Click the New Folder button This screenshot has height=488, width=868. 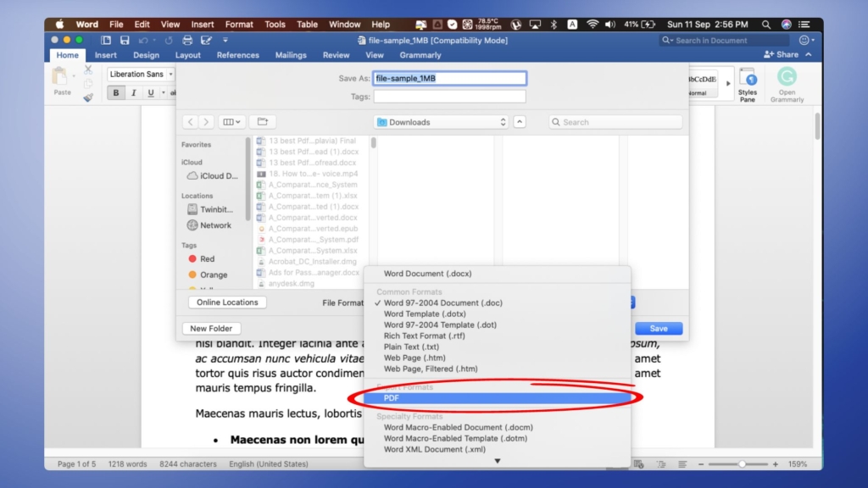click(211, 329)
